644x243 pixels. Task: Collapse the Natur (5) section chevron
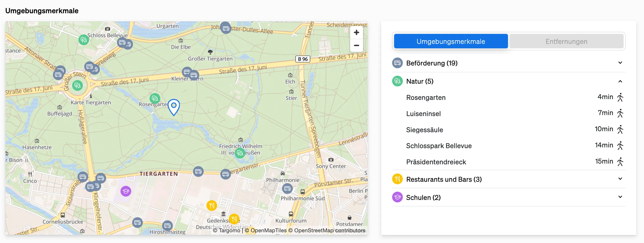point(620,81)
